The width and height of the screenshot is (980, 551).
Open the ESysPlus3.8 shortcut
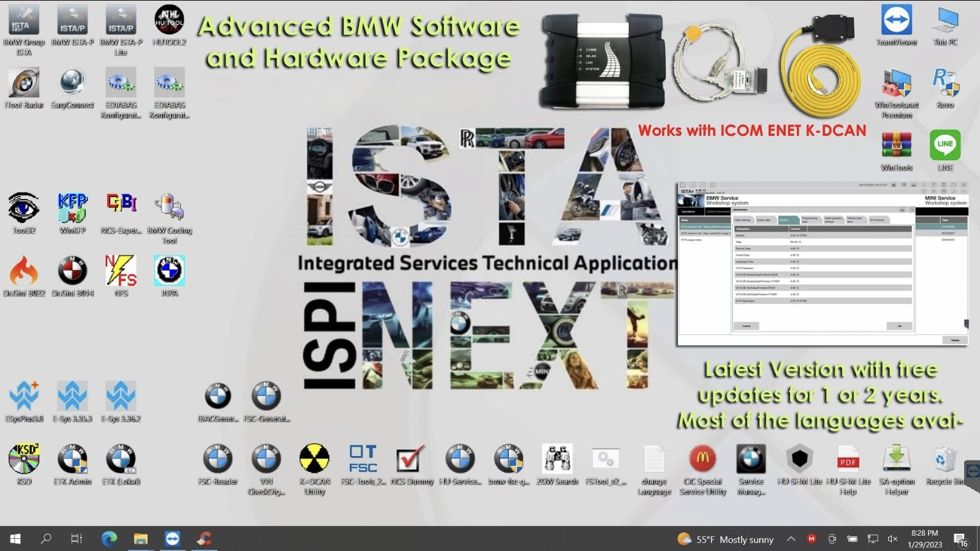[24, 396]
